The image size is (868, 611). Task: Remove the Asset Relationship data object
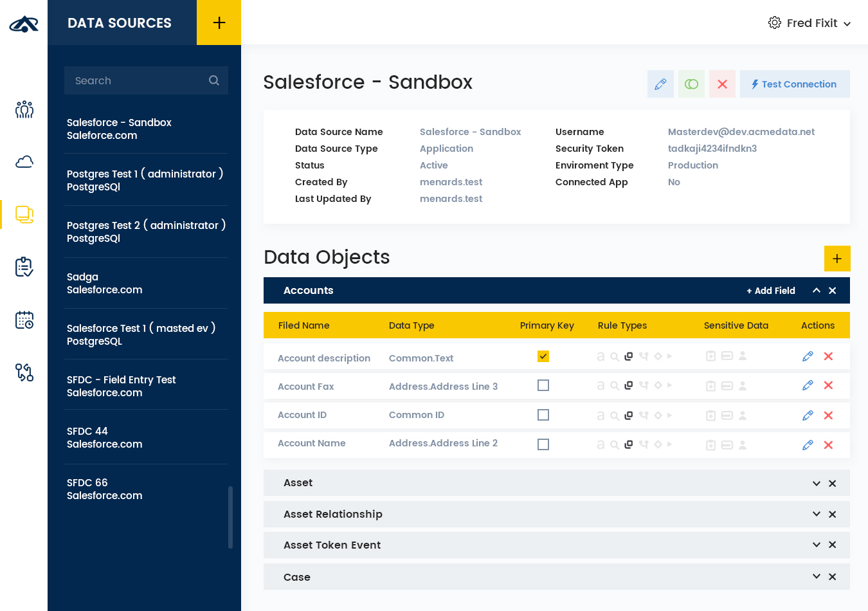(x=833, y=515)
